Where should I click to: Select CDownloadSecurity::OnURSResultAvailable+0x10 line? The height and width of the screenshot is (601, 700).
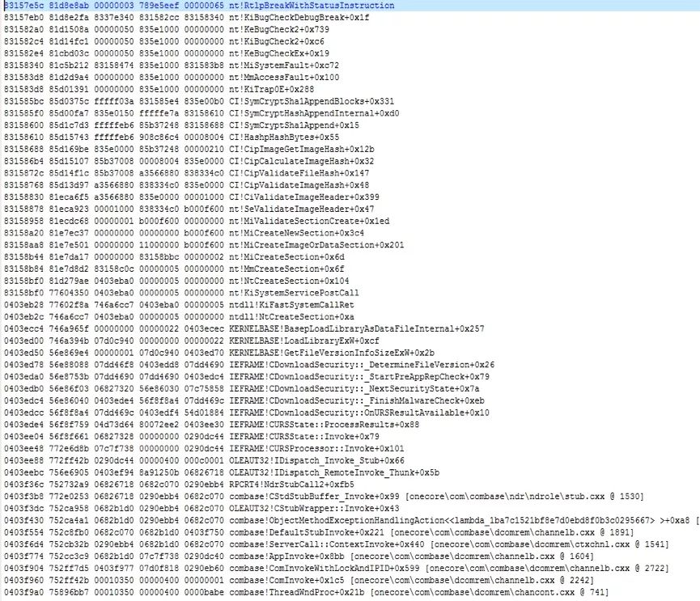click(x=247, y=413)
